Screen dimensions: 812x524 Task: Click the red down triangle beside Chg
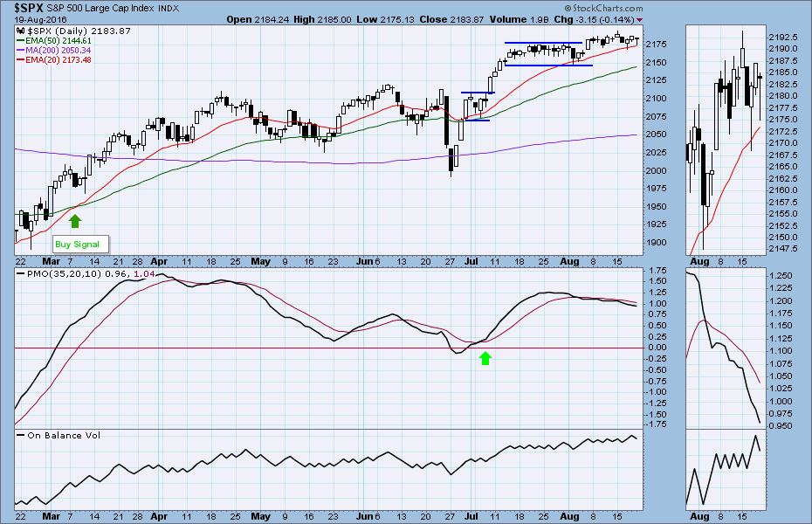point(640,19)
